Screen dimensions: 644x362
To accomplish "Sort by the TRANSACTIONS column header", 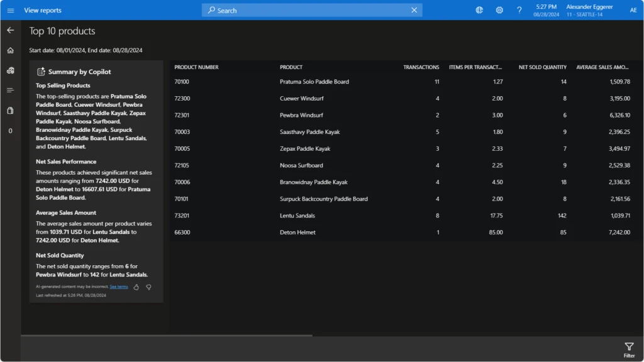I will coord(421,67).
